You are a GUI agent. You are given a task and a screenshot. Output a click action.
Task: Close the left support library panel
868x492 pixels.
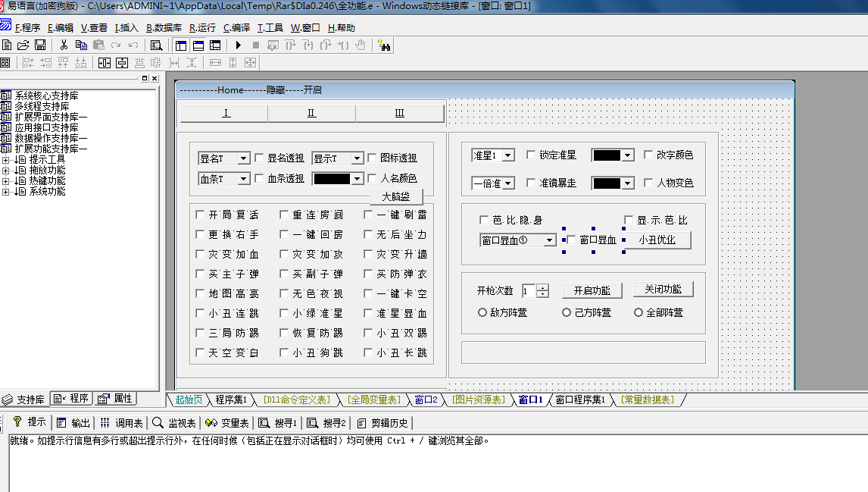pyautogui.click(x=155, y=79)
